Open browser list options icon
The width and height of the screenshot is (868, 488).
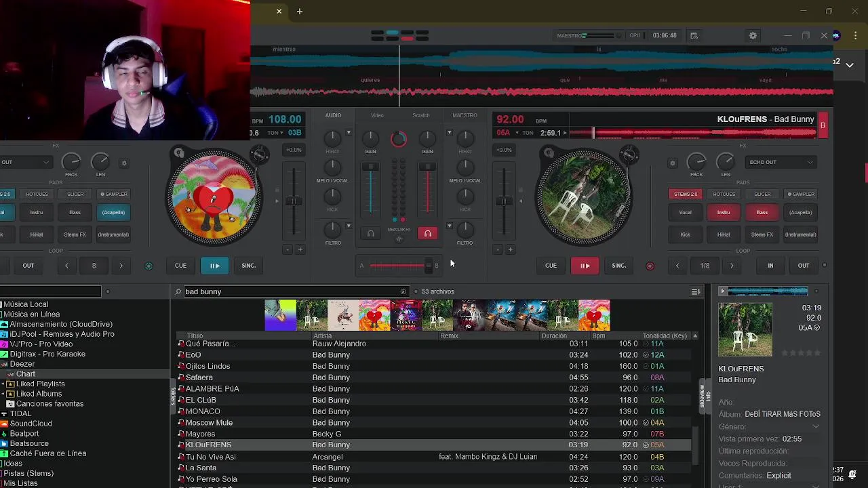tap(695, 291)
